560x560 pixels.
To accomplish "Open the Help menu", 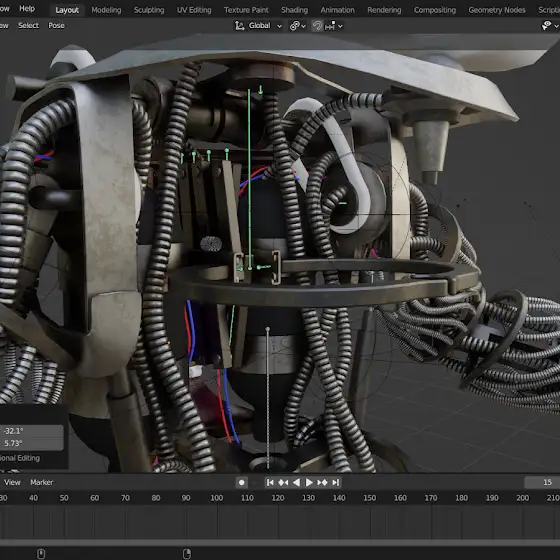I will pos(27,9).
